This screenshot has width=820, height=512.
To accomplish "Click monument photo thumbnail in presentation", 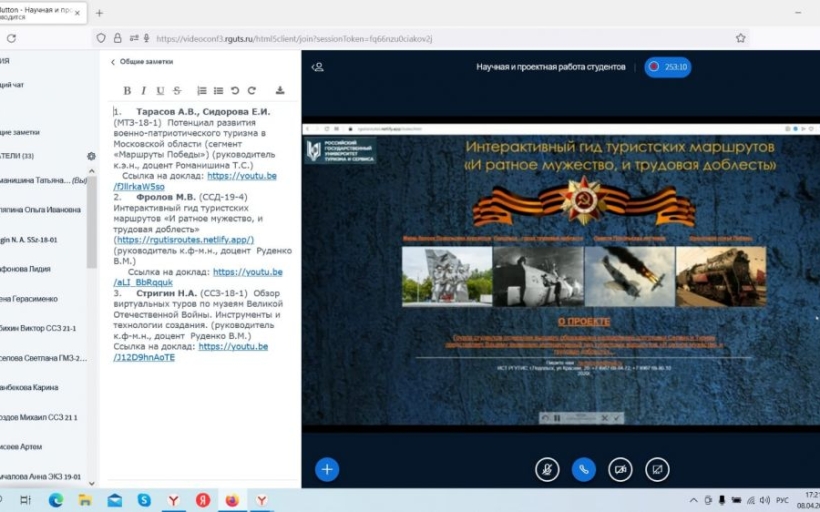I will (447, 276).
